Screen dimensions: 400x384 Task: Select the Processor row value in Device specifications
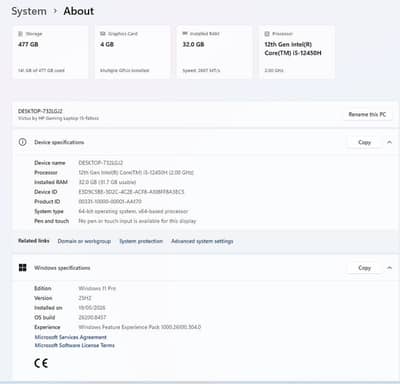[136, 172]
